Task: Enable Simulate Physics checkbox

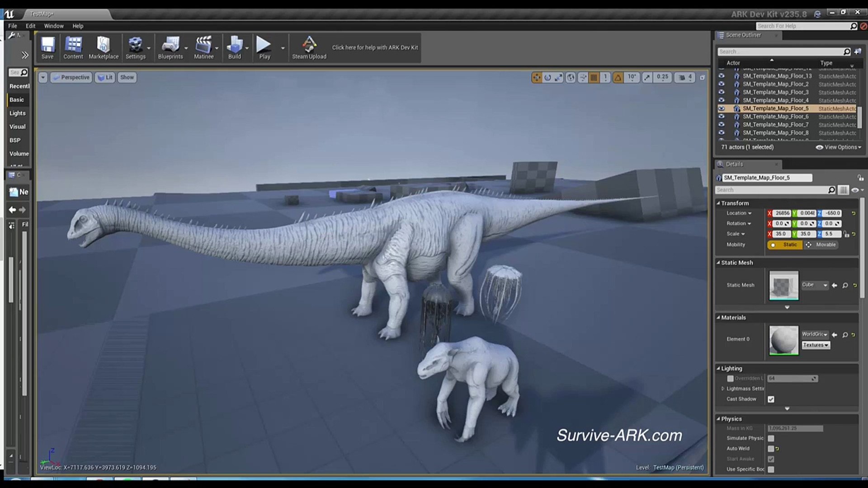Action: [771, 438]
